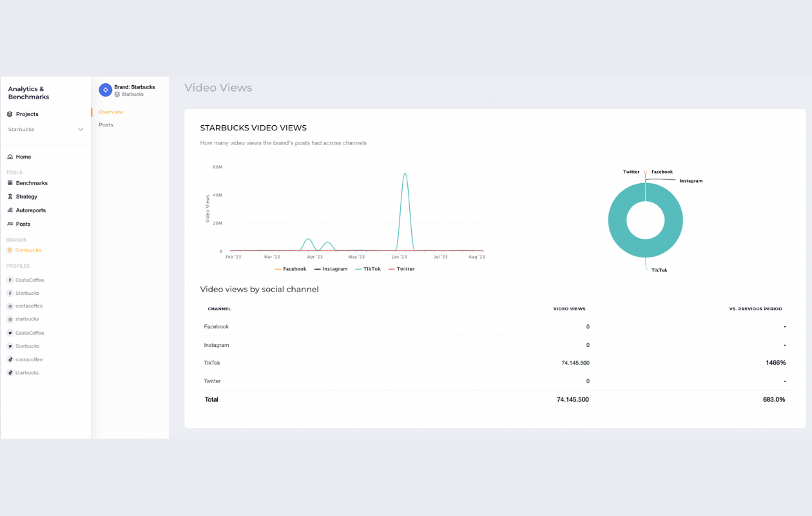The image size is (812, 516).
Task: Click the blue brand avatar circle
Action: tap(105, 90)
